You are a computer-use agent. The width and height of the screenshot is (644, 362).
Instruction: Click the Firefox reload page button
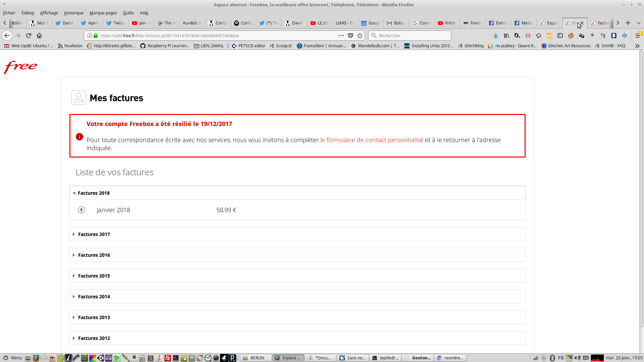point(29,36)
